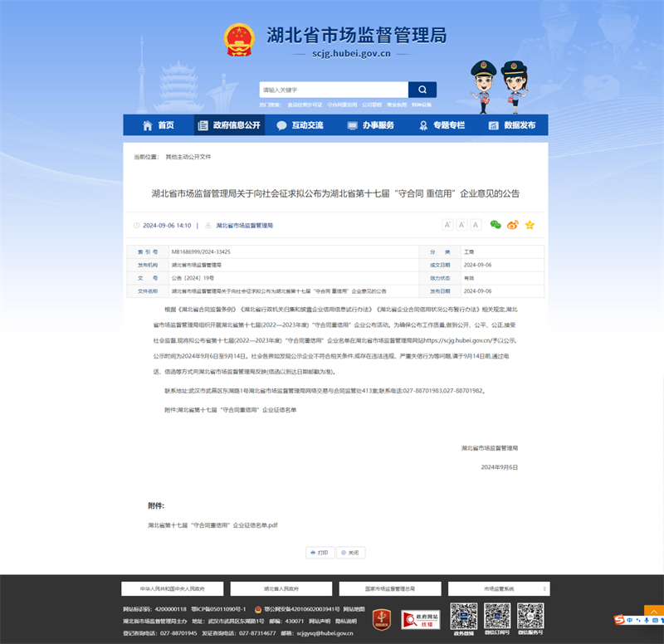The width and height of the screenshot is (664, 644).
Task: Share article via WeChat icon
Action: coord(496,225)
